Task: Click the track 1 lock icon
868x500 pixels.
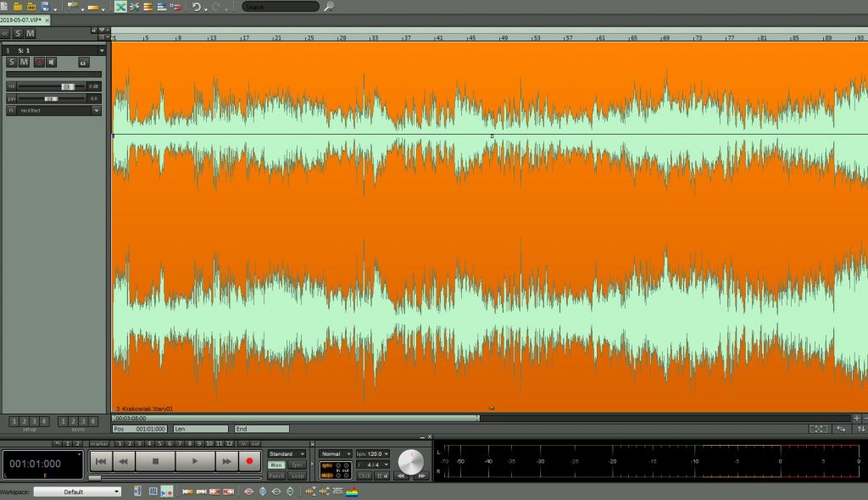Action: [84, 62]
